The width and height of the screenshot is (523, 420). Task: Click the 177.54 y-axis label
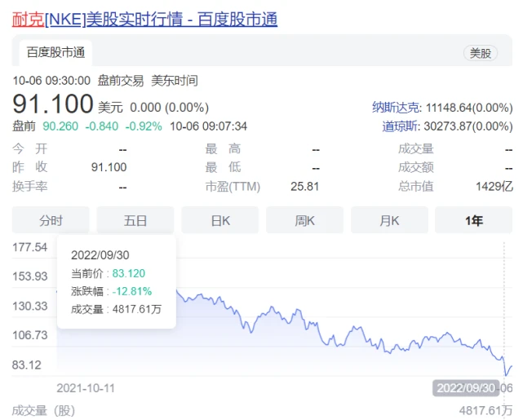click(x=31, y=247)
